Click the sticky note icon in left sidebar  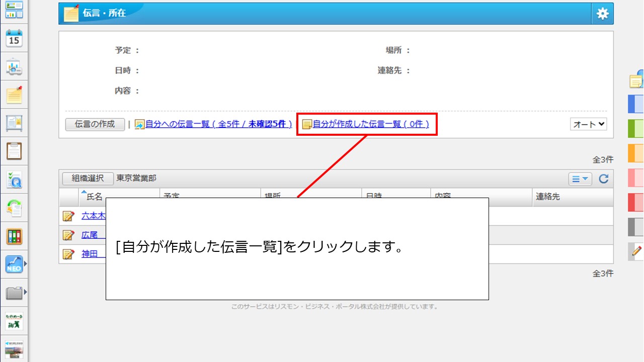14,95
